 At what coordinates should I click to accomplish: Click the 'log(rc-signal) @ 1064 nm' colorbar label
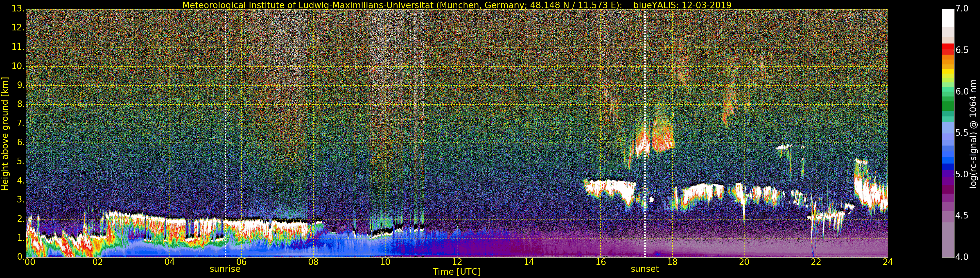(973, 134)
